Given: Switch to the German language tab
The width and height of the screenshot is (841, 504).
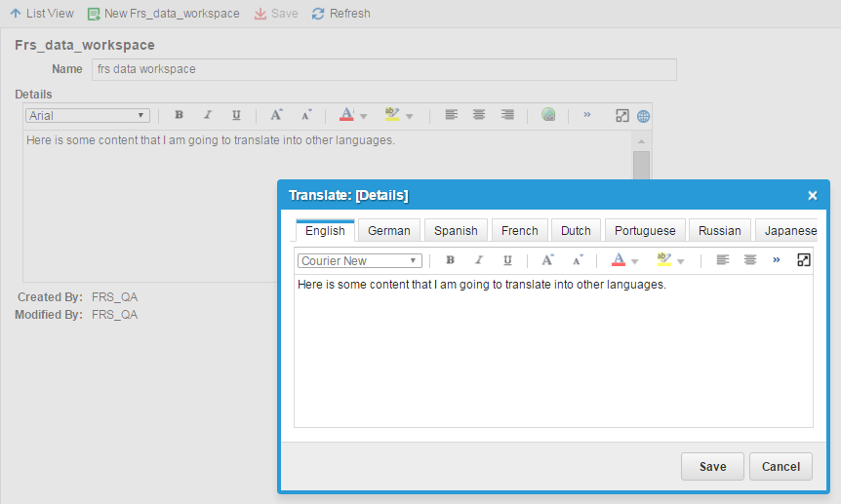Looking at the screenshot, I should (388, 231).
